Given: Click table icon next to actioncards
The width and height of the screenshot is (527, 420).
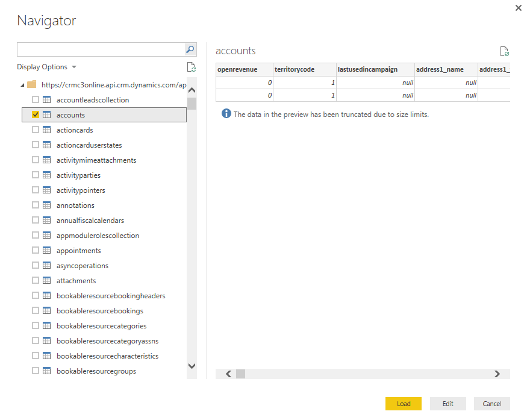Looking at the screenshot, I should 47,130.
